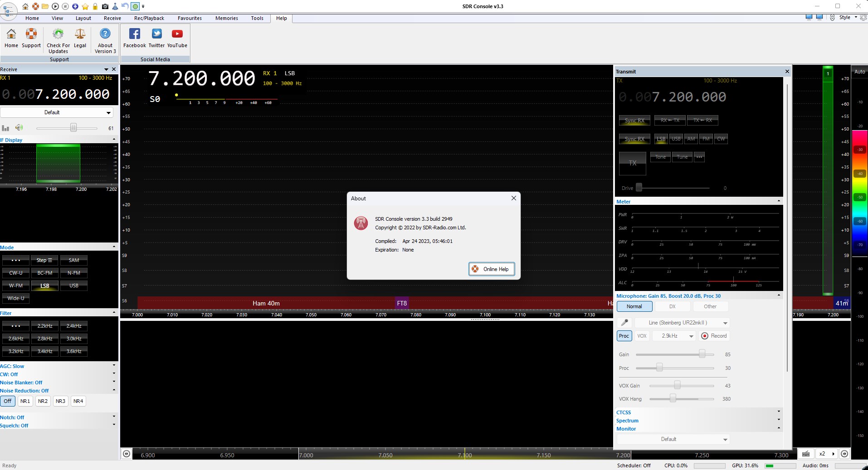Click Check For Updates in the ribbon
The height and width of the screenshot is (470, 868).
(58, 41)
